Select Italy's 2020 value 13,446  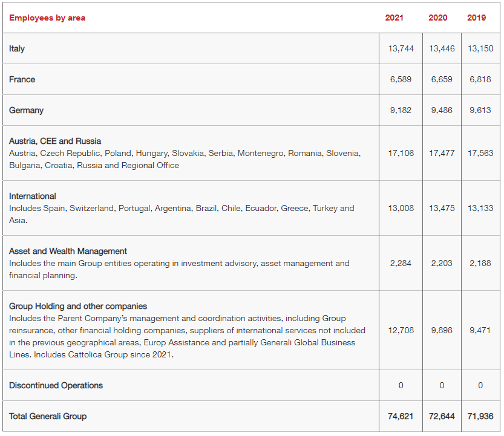point(442,48)
